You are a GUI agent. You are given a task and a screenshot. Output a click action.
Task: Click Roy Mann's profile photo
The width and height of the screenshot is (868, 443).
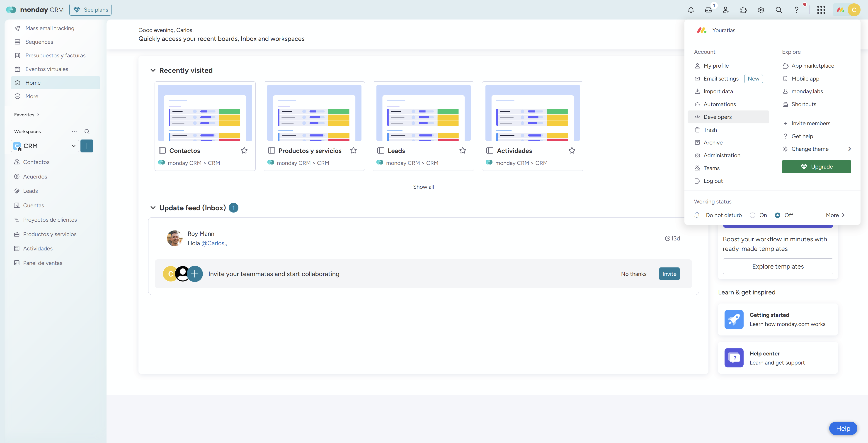pyautogui.click(x=175, y=238)
